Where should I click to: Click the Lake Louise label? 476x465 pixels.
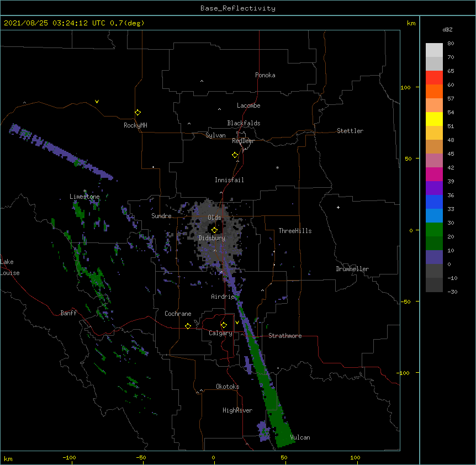(x=10, y=267)
